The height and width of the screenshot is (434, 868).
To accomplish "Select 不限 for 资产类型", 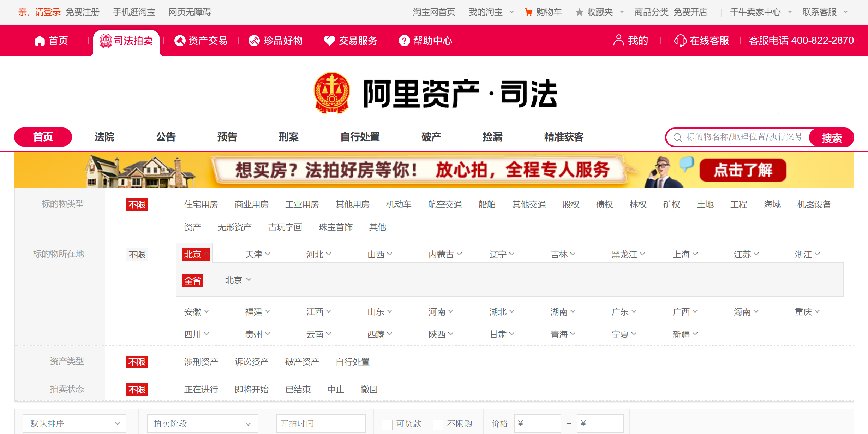I will (137, 362).
